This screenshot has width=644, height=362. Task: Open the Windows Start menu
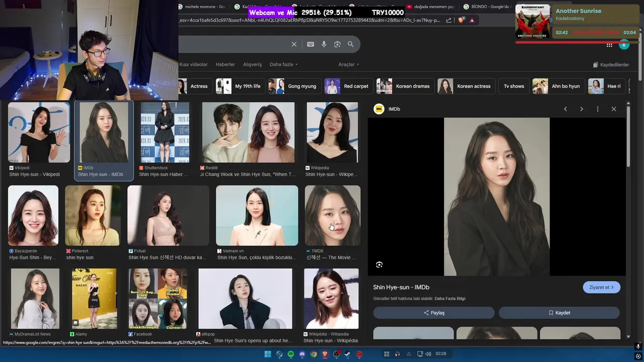268,354
